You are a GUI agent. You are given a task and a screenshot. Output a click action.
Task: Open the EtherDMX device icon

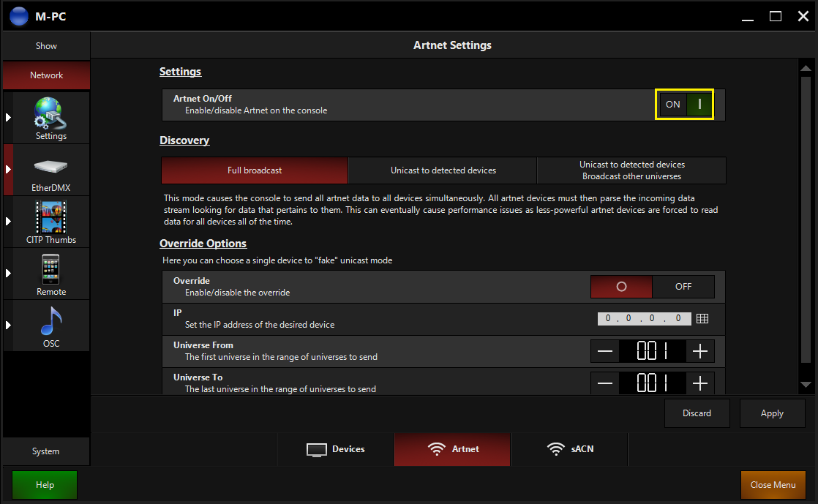[50, 167]
